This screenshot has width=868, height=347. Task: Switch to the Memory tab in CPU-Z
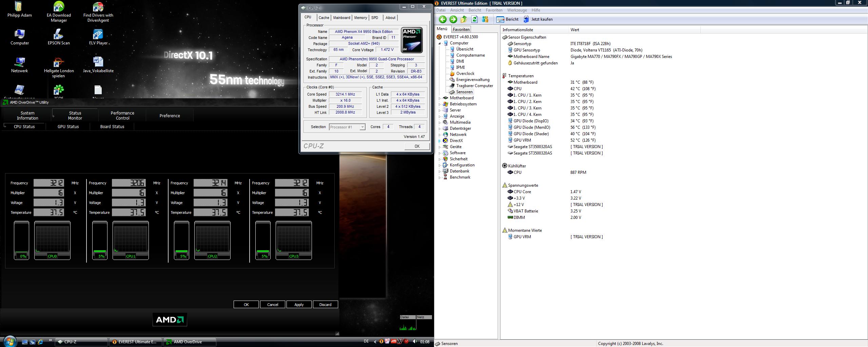(x=360, y=18)
